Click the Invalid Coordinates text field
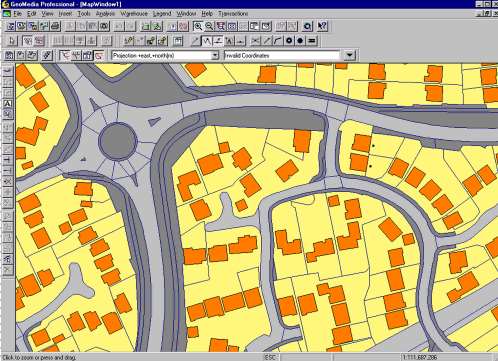 pos(282,55)
